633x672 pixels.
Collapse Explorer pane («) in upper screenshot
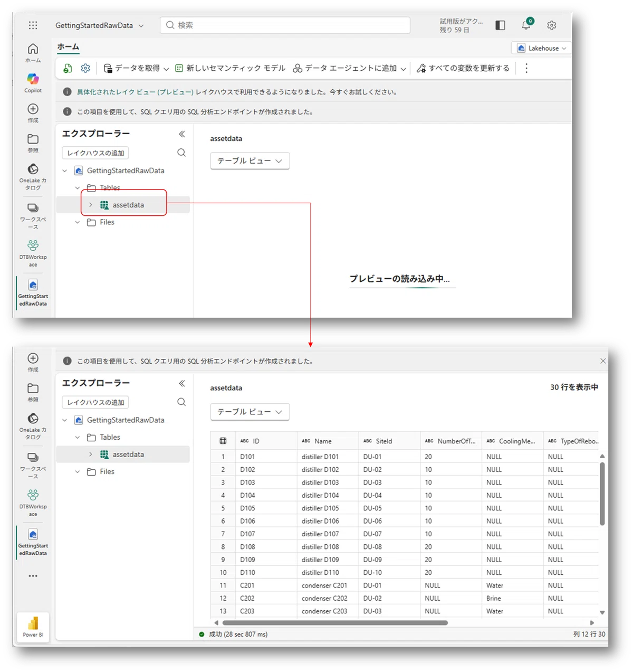[181, 134]
